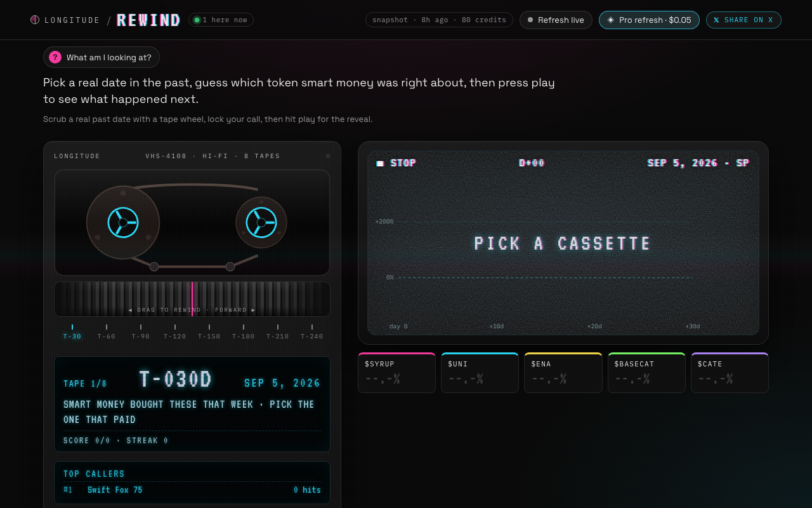Pick the $SYRUP cassette card

pos(397,373)
